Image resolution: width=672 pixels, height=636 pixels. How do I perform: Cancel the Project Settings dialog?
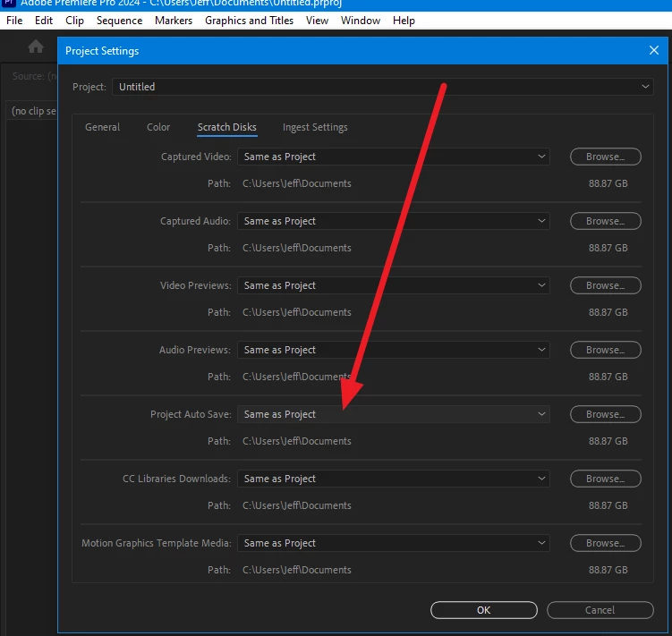(600, 610)
